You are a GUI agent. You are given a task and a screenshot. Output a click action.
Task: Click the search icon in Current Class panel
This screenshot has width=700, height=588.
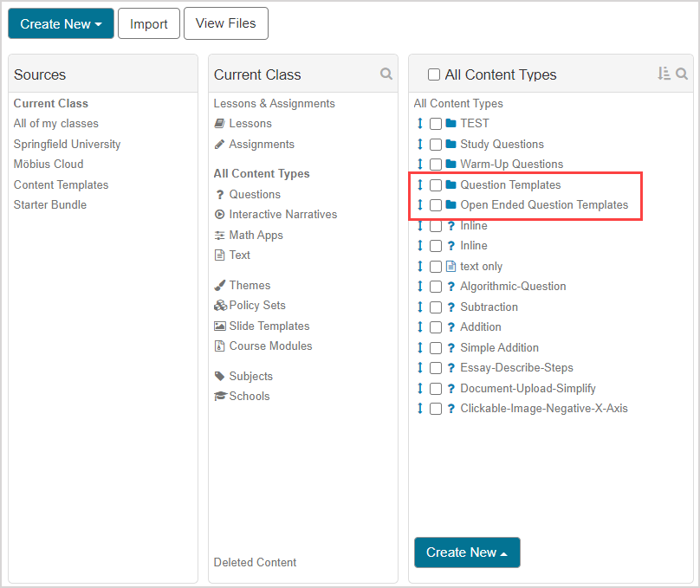[386, 74]
